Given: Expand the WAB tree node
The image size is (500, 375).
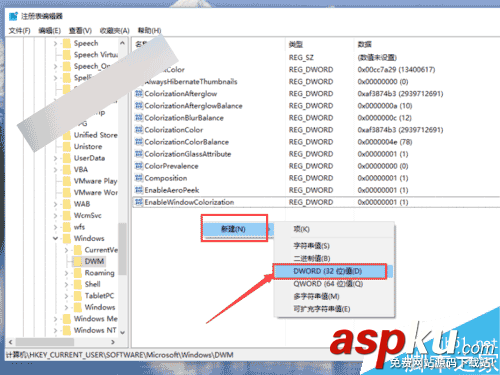Looking at the screenshot, I should tap(56, 204).
